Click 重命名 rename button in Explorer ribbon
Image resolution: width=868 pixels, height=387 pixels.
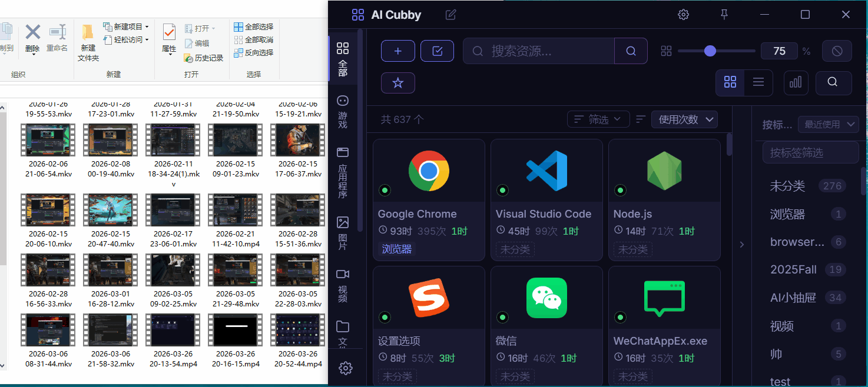57,38
